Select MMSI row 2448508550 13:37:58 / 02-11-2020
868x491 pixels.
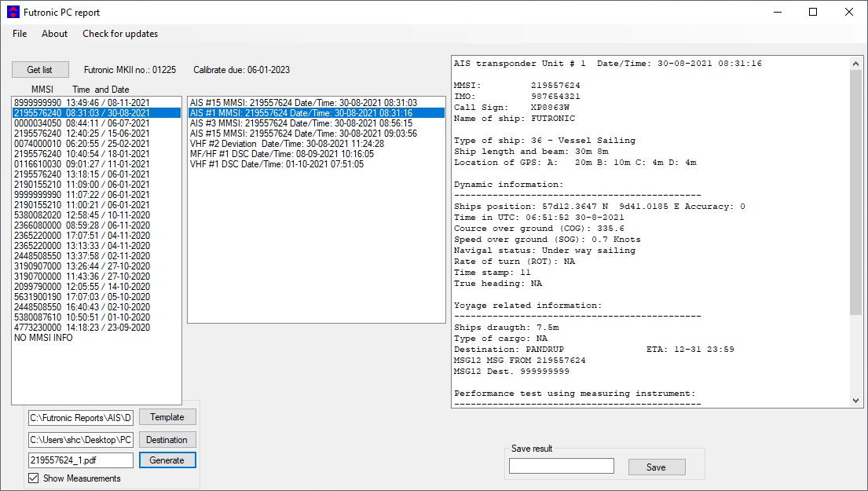click(97, 256)
